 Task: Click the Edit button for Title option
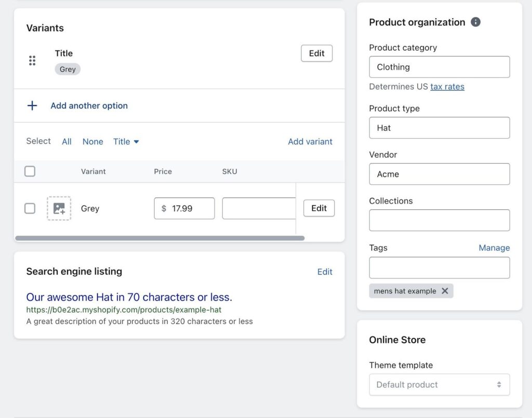tap(316, 53)
